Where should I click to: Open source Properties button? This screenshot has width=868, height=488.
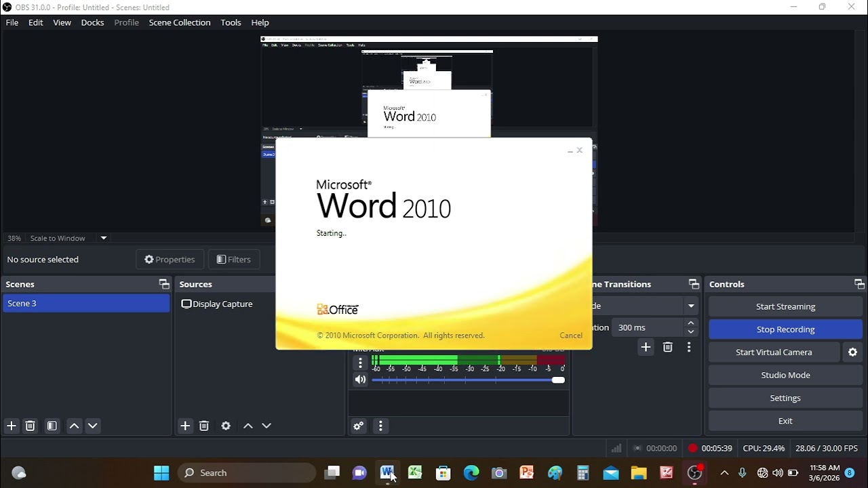click(170, 260)
